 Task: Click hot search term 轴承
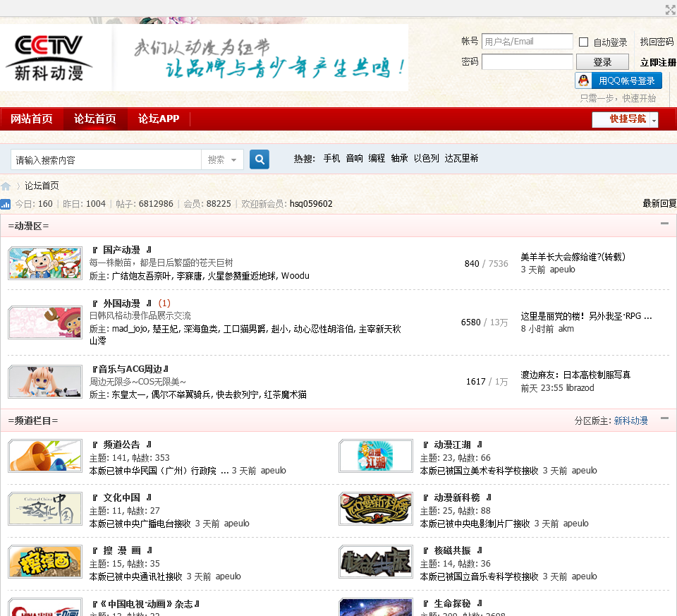tap(399, 159)
